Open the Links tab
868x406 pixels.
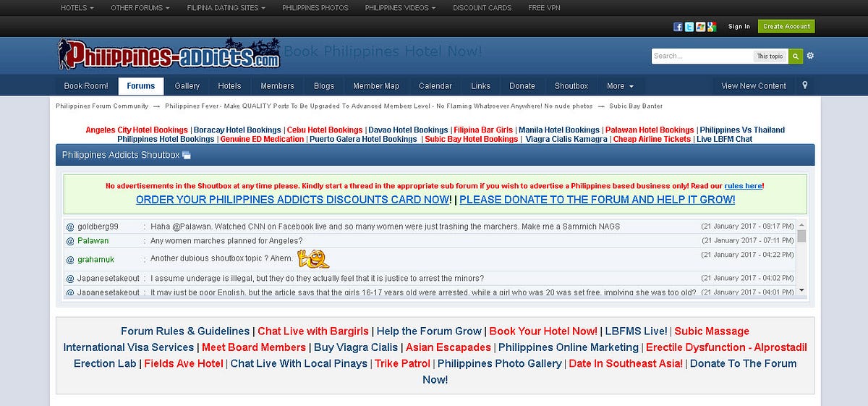click(x=480, y=85)
